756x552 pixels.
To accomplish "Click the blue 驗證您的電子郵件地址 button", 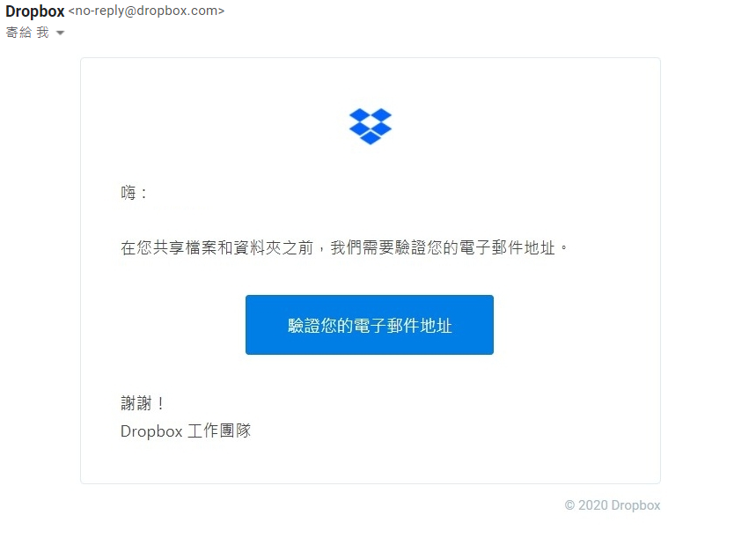I will 370,325.
